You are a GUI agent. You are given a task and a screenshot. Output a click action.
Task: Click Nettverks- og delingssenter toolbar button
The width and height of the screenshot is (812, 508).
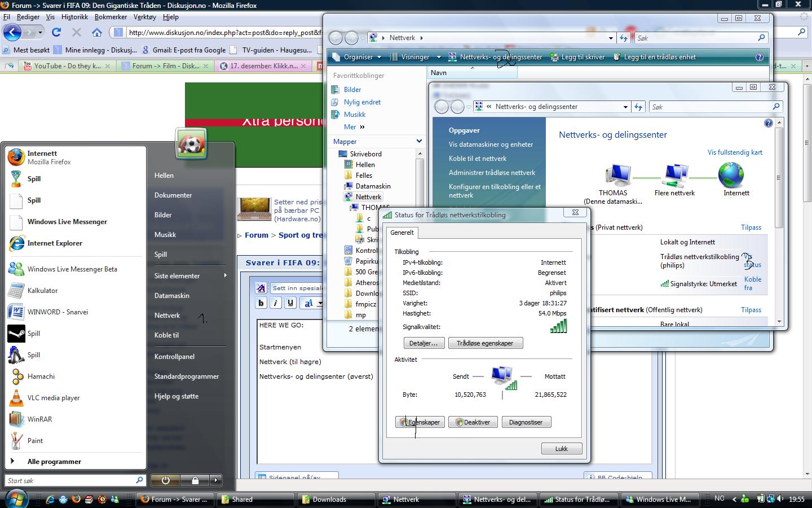coord(495,57)
